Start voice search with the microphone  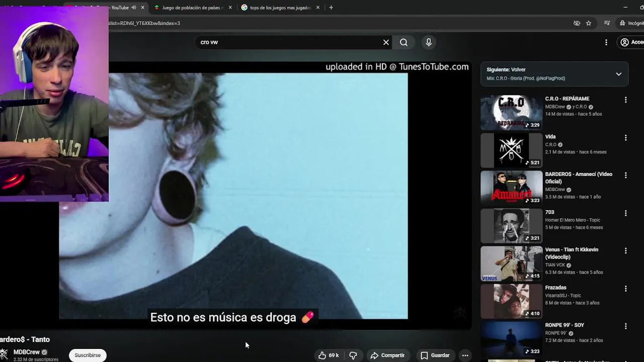tap(429, 42)
